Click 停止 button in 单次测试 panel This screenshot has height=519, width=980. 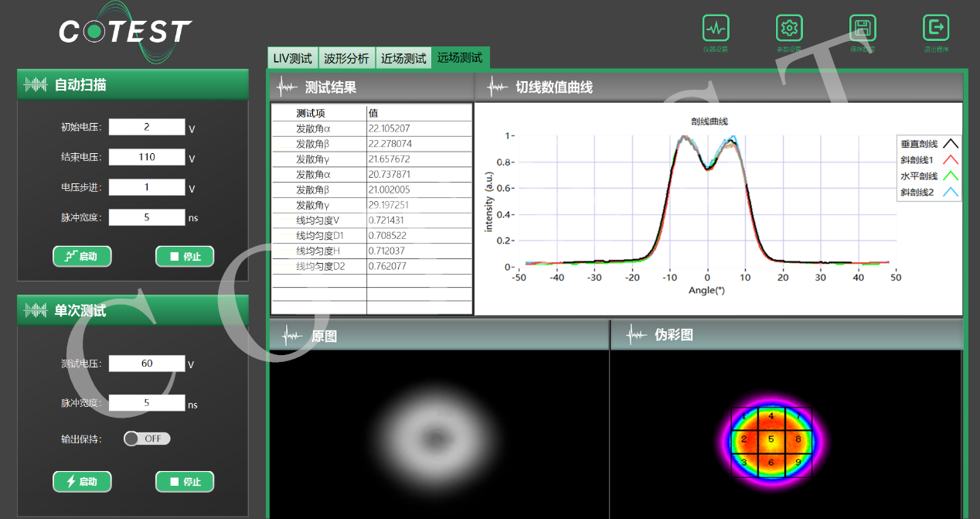click(x=185, y=482)
